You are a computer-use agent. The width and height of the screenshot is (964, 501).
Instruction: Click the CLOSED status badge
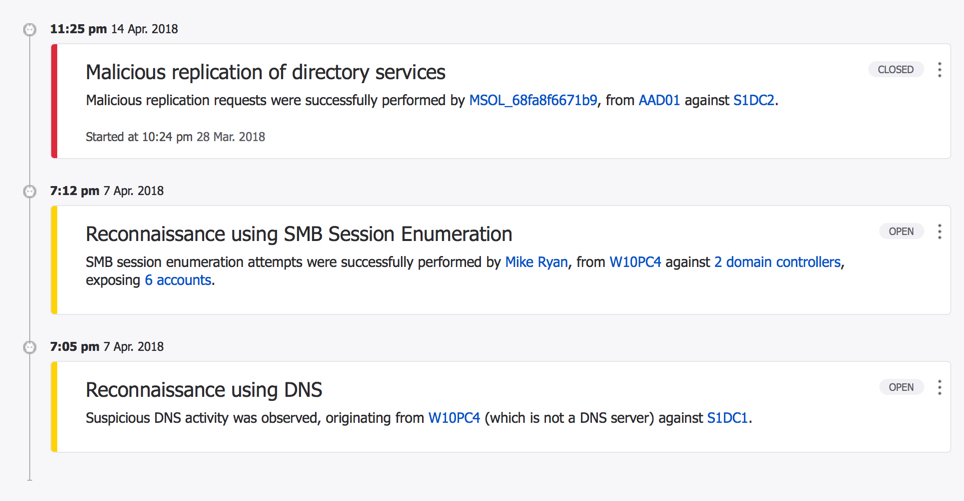click(895, 70)
